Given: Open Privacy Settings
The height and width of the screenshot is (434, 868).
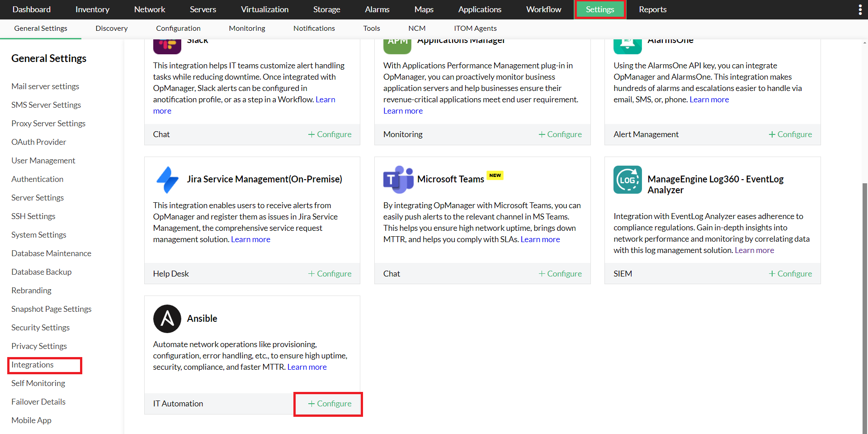Looking at the screenshot, I should point(39,346).
